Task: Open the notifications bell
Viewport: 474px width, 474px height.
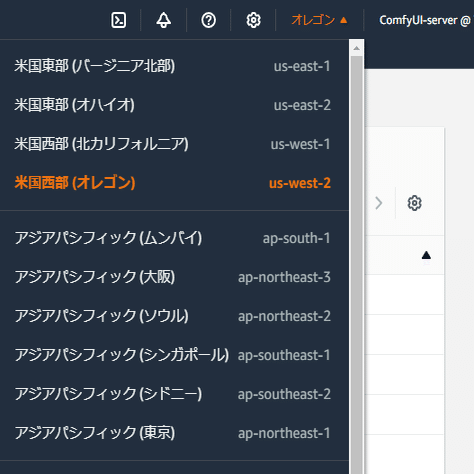Action: tap(164, 20)
